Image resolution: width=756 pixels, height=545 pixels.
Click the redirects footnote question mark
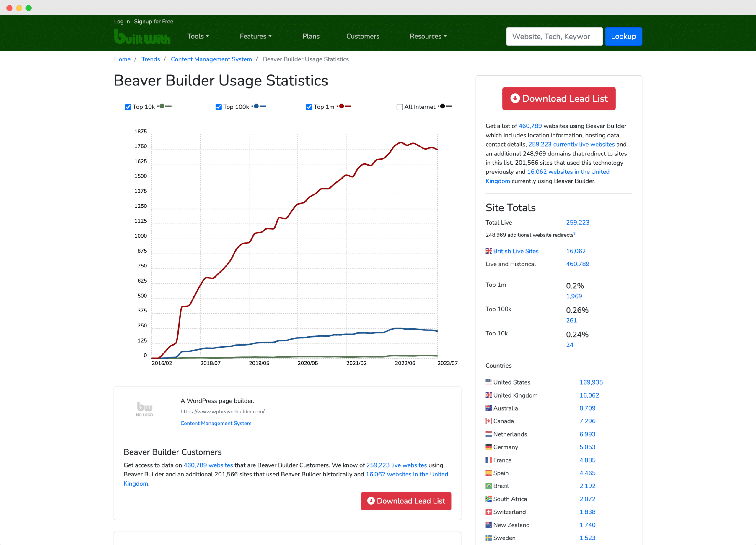coord(574,233)
